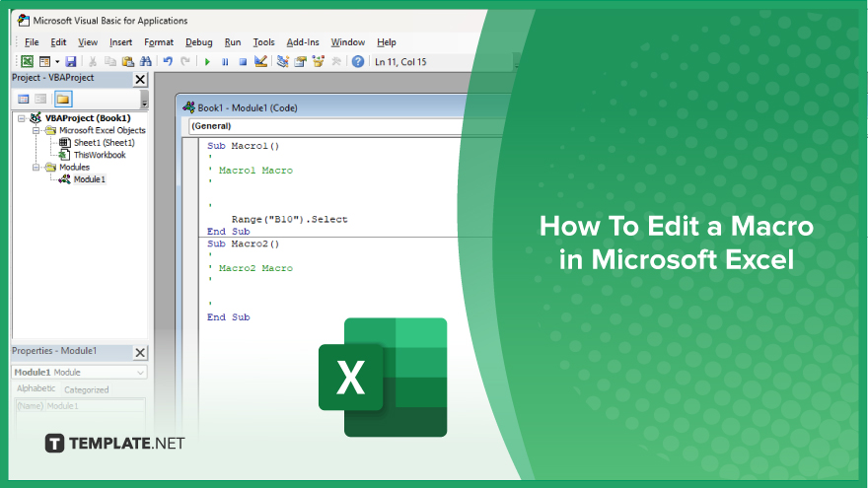Click View Object icon in Project pane
This screenshot has height=488, width=868.
pyautogui.click(x=40, y=99)
